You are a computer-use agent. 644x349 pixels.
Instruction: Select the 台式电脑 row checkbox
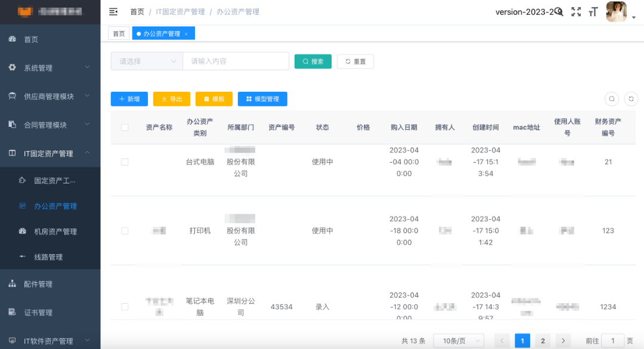point(125,161)
